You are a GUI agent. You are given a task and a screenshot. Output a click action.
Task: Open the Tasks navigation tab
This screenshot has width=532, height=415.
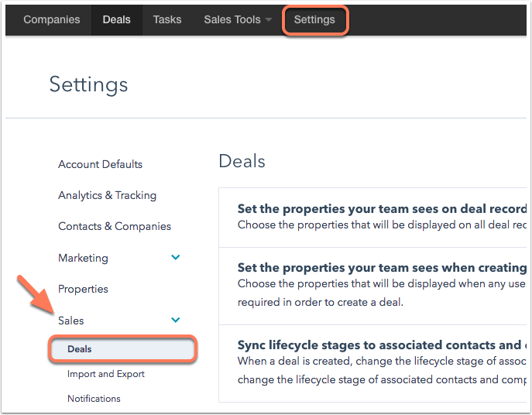(x=167, y=19)
